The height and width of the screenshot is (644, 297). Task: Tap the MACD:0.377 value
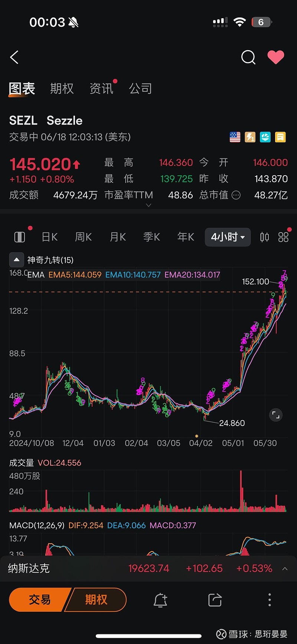pos(173,526)
